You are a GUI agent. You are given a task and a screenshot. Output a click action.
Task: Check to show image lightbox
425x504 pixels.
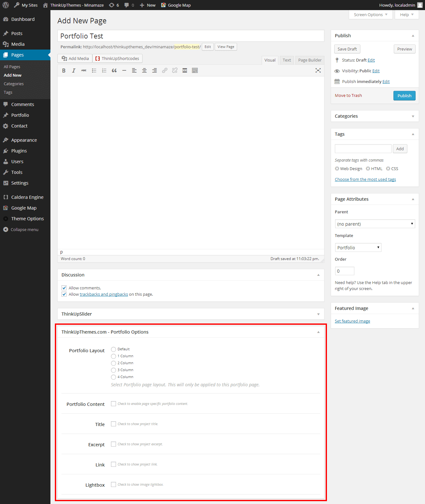[x=114, y=484]
